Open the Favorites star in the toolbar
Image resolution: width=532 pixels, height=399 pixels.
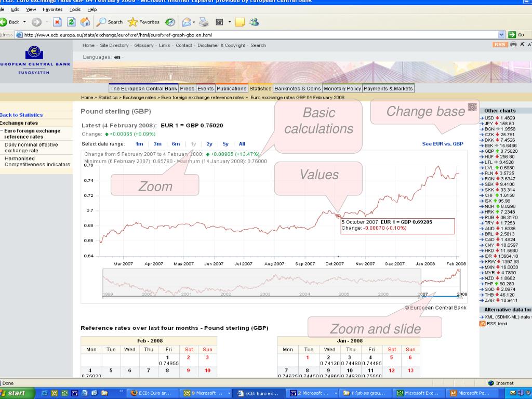[x=143, y=22]
